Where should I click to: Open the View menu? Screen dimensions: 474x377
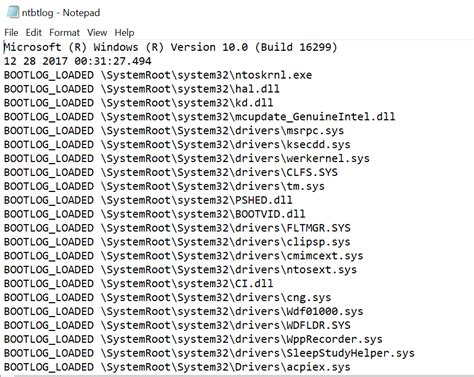tap(97, 33)
